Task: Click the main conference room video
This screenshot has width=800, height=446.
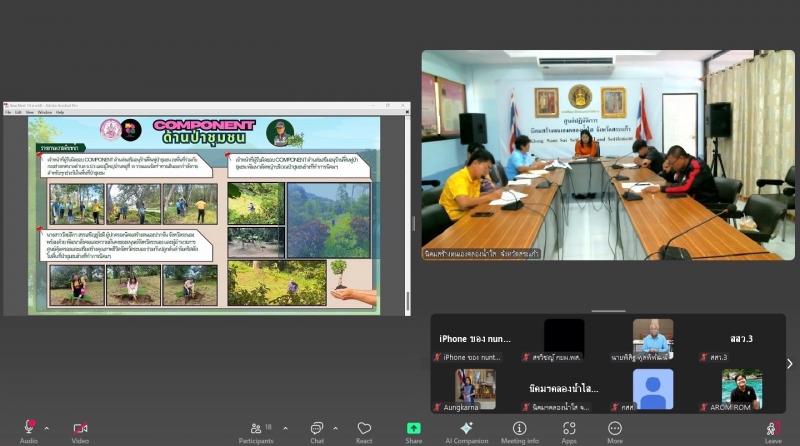Action: point(608,155)
